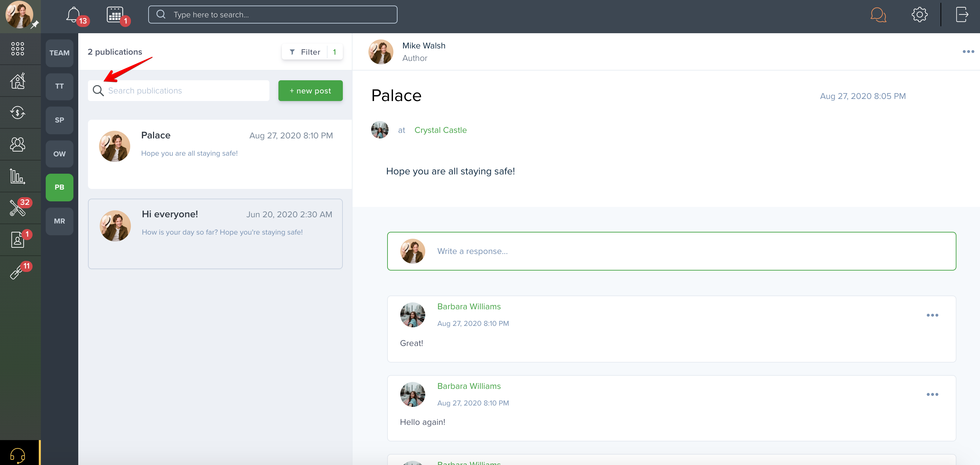Select the PB tab
Screen dimensions: 980x465
point(59,187)
